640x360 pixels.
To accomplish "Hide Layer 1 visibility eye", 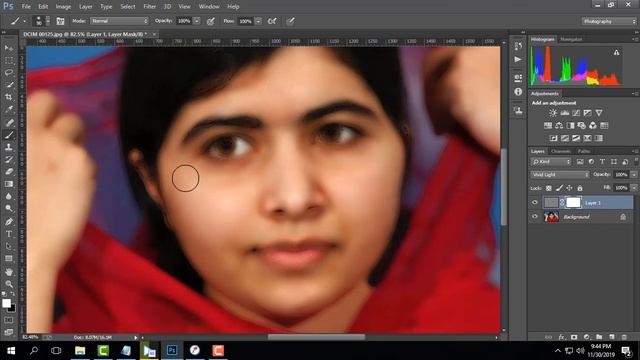I will tap(535, 202).
